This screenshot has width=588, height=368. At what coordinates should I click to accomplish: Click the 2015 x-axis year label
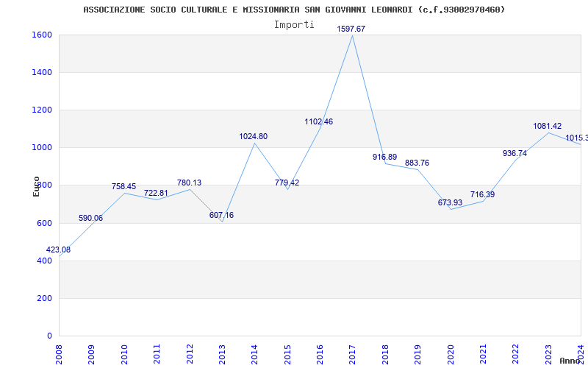pos(287,354)
